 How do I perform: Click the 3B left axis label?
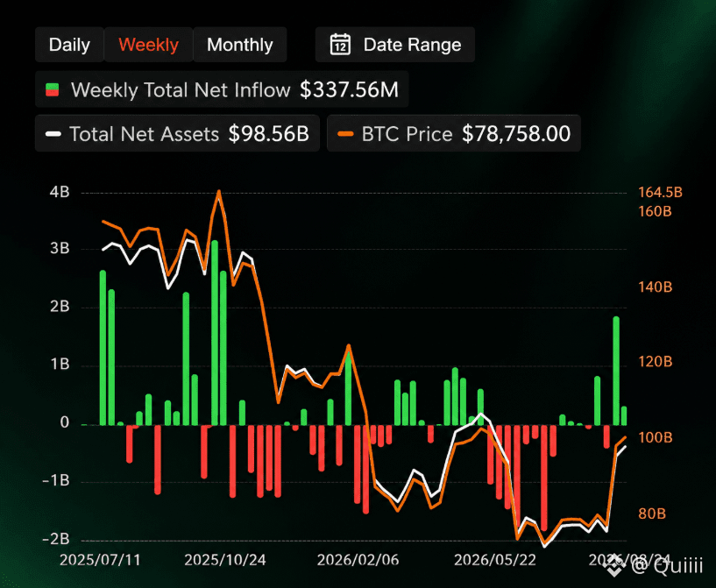click(x=60, y=248)
